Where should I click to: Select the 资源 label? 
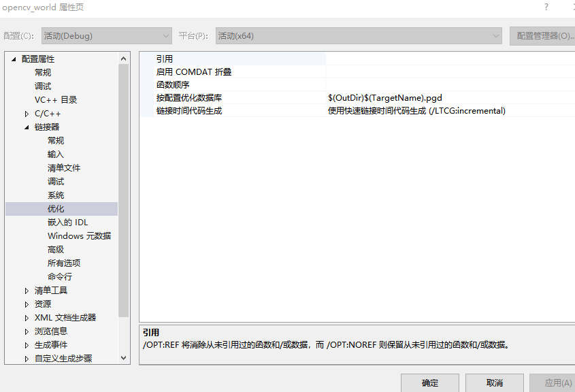[43, 304]
